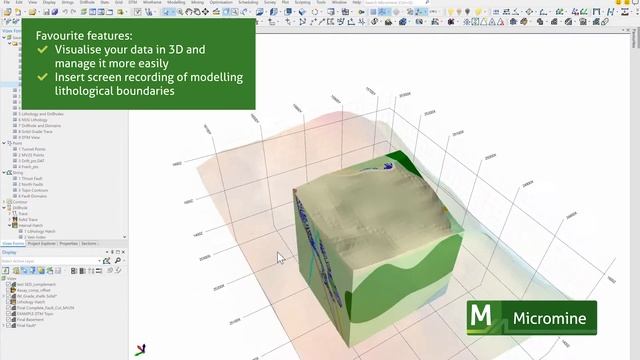Close the Display panel
640x360 pixels.
123,252
